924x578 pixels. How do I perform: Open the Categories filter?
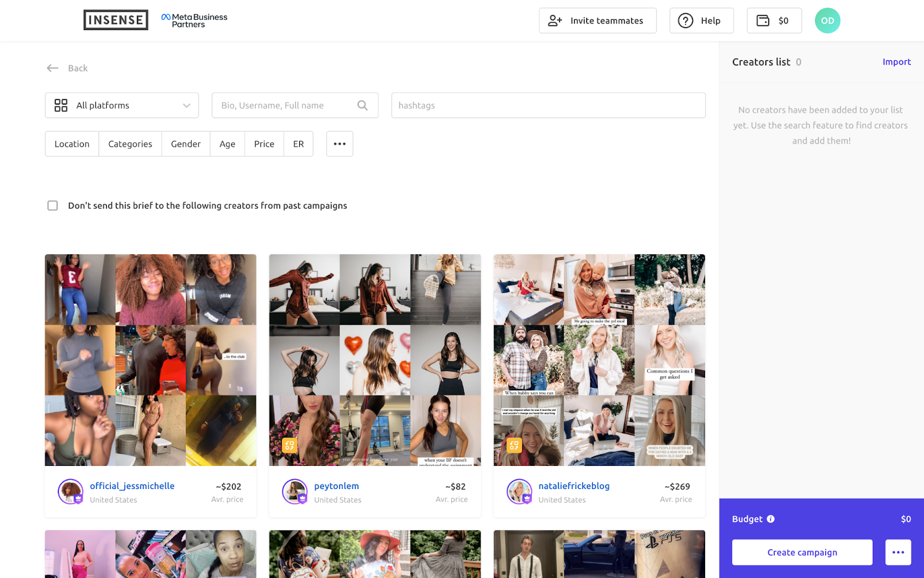pos(131,144)
